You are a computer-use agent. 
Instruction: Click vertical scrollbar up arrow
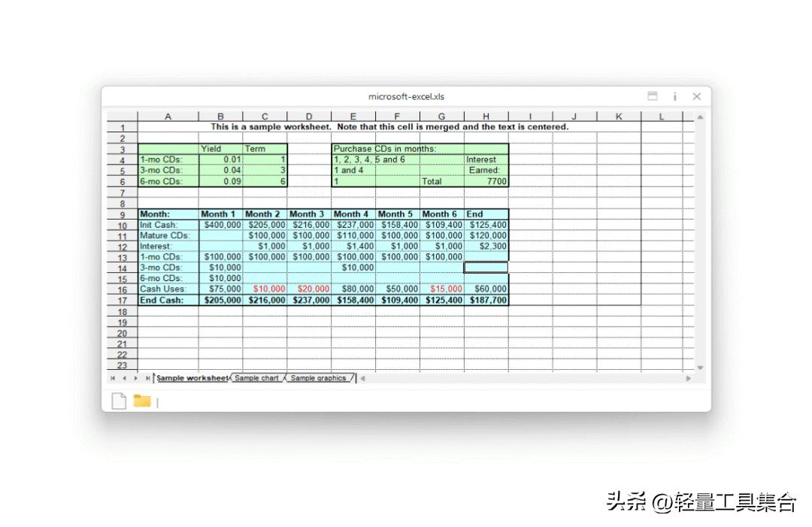(x=700, y=117)
